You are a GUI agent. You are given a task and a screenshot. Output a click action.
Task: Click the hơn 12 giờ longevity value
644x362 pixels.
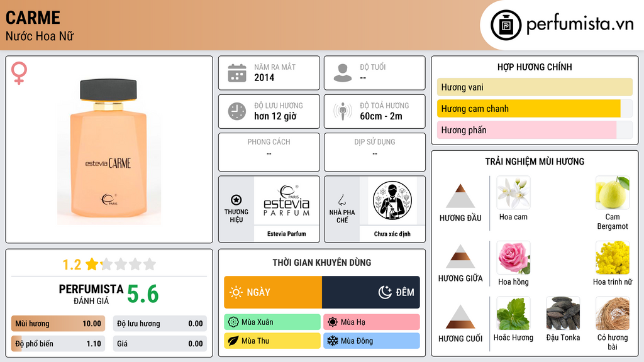click(275, 116)
